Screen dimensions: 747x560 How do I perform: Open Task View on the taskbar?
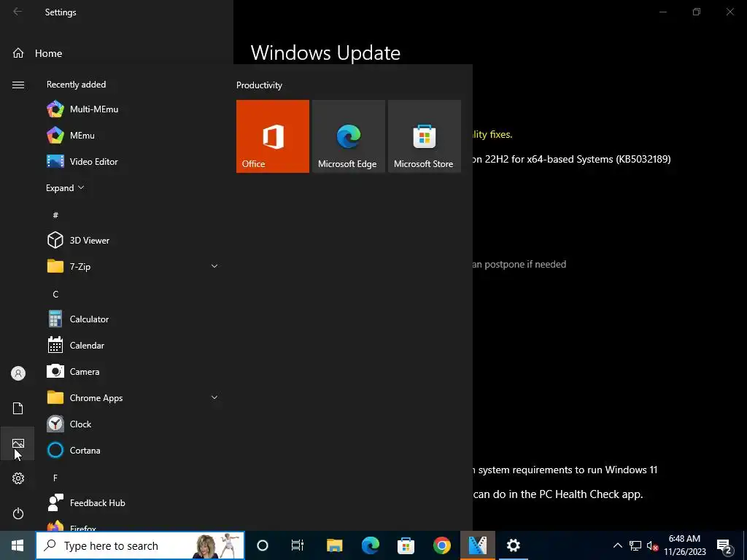point(298,545)
